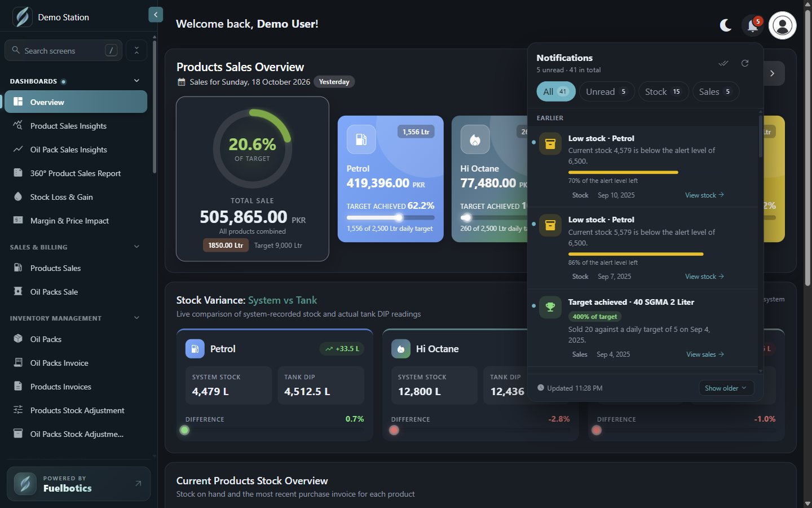The height and width of the screenshot is (508, 812).
Task: Click the Product Sales Insights icon
Action: (18, 125)
